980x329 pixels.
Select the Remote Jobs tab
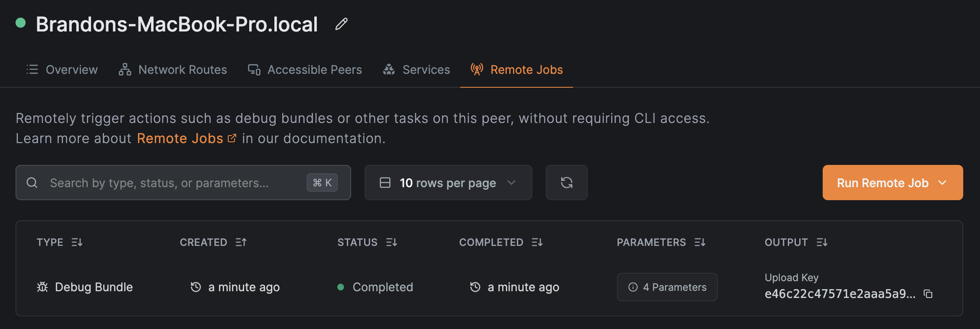pos(517,70)
